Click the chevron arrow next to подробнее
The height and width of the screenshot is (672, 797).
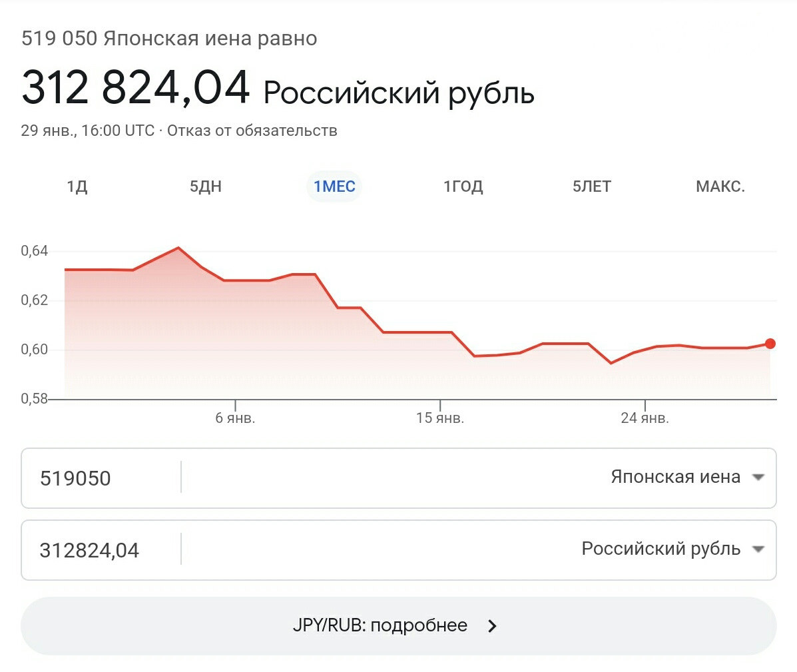pyautogui.click(x=492, y=626)
